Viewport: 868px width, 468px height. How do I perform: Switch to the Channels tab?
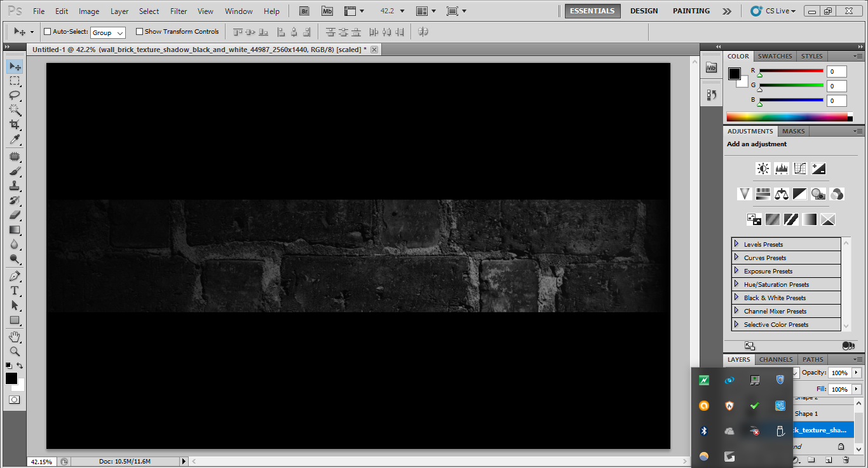[776, 359]
